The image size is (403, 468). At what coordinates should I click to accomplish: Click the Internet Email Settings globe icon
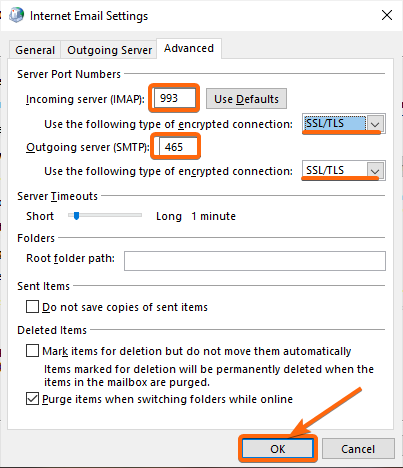[16, 15]
